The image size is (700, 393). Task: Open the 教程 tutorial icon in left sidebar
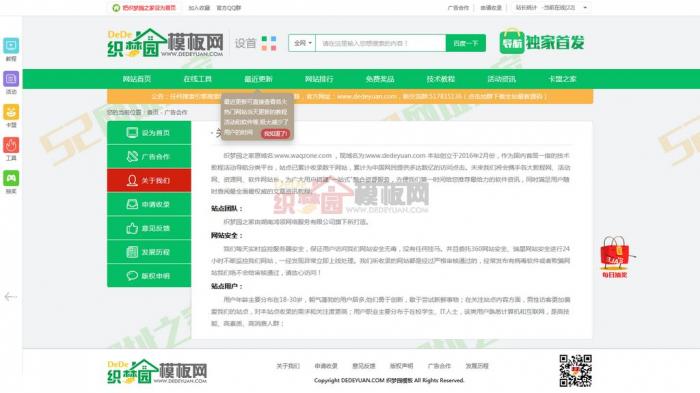click(11, 46)
